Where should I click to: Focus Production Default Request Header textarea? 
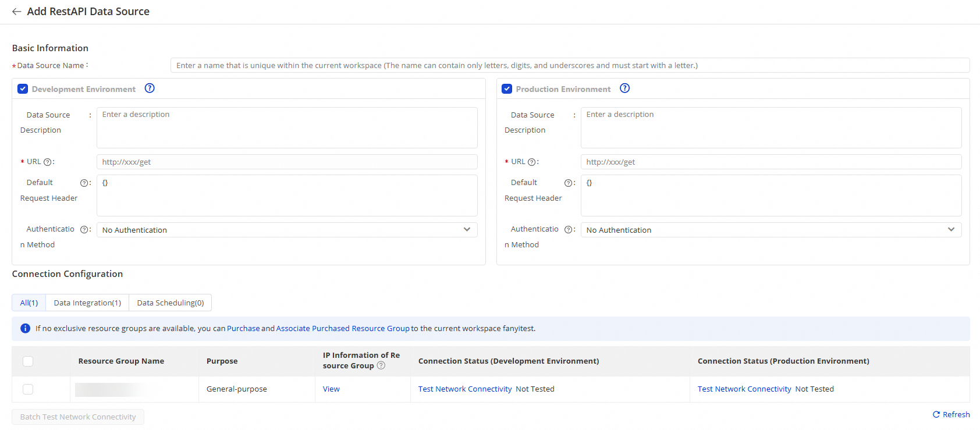(x=771, y=196)
